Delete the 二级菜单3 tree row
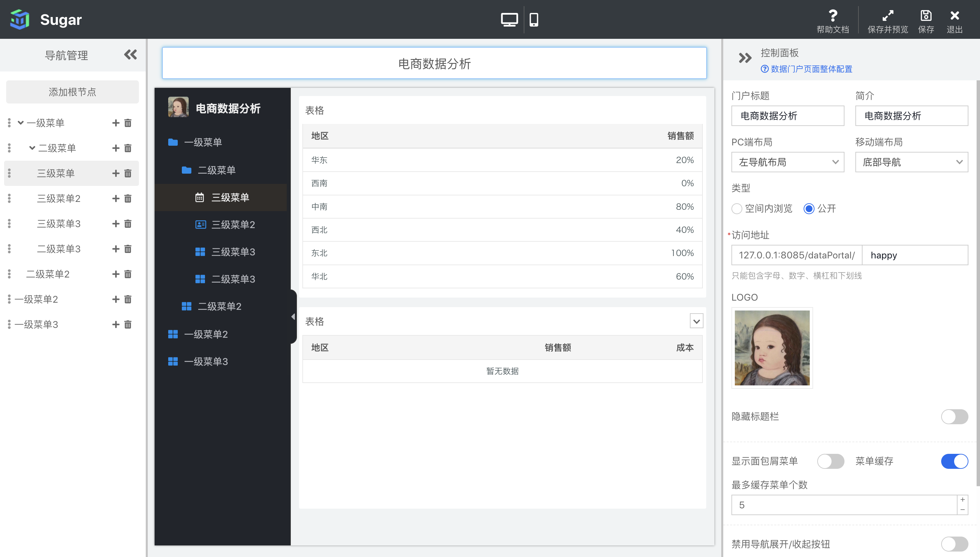The height and width of the screenshot is (557, 980). coord(128,249)
